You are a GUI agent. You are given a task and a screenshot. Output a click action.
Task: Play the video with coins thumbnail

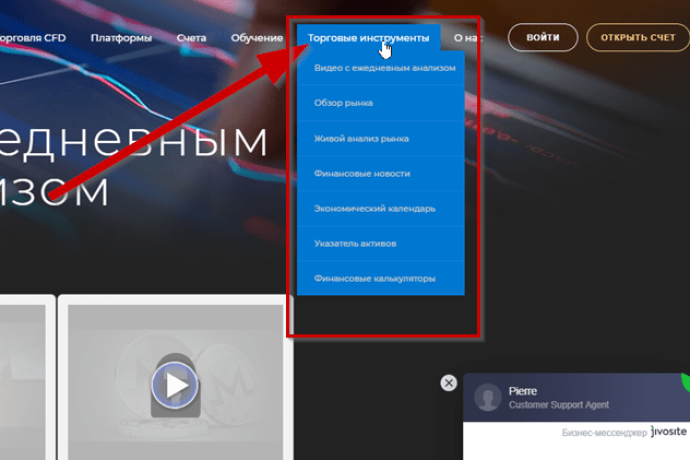point(176,386)
